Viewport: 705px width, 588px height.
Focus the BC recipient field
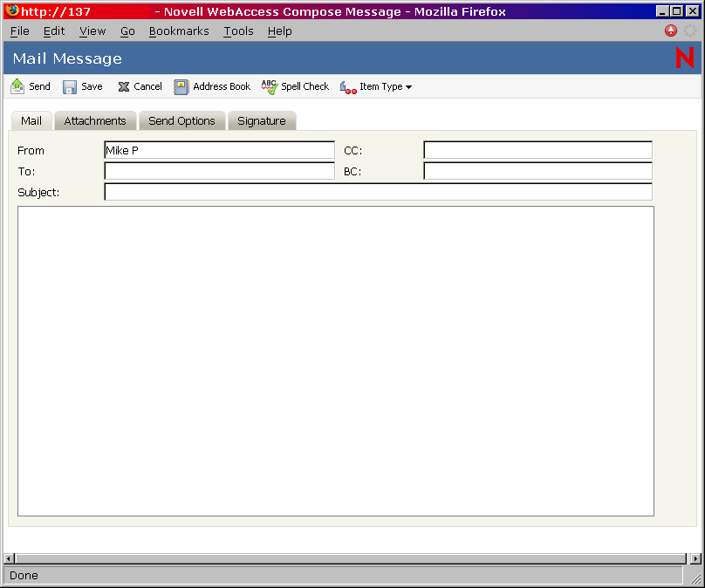click(537, 171)
